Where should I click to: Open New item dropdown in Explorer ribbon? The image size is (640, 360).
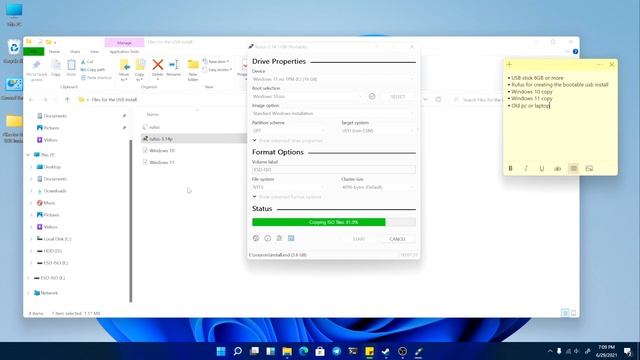216,62
